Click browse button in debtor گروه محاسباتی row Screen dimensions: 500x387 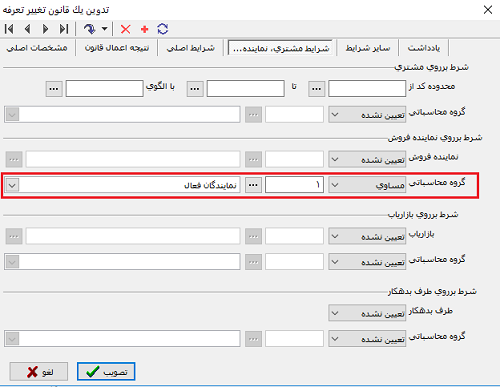tap(253, 339)
